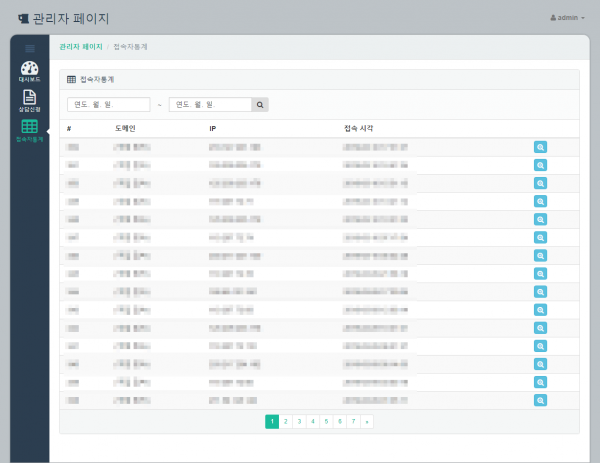Screen dimensions: 600x463
Task: Open details icon in the last table row
Action: (x=540, y=400)
